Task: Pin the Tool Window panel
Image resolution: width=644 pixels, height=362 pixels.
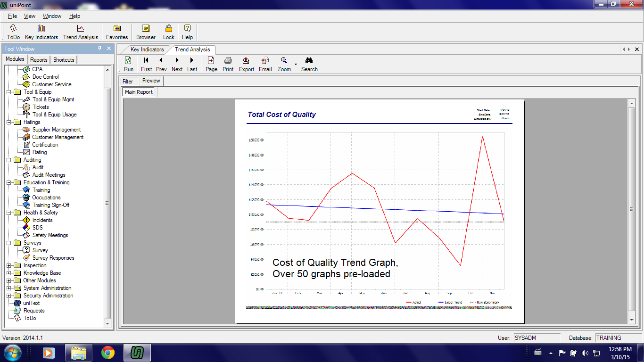Action: click(x=99, y=49)
